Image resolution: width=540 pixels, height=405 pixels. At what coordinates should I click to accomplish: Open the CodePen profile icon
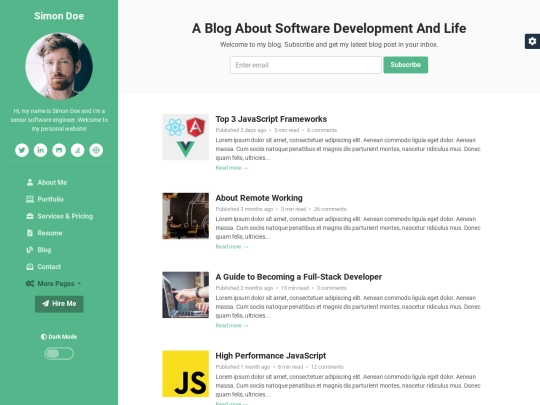(x=96, y=150)
